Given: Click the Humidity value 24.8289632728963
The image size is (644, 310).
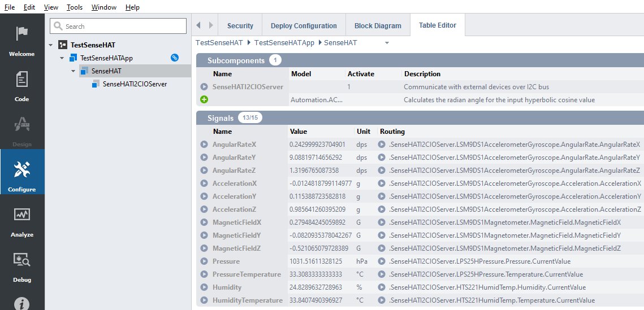Looking at the screenshot, I should tap(315, 287).
